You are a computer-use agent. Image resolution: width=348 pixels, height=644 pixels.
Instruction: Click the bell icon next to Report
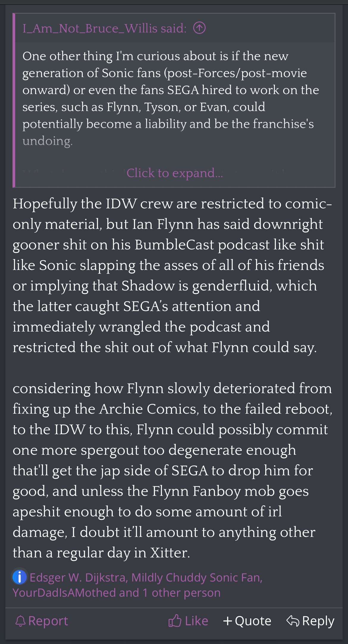(21, 621)
